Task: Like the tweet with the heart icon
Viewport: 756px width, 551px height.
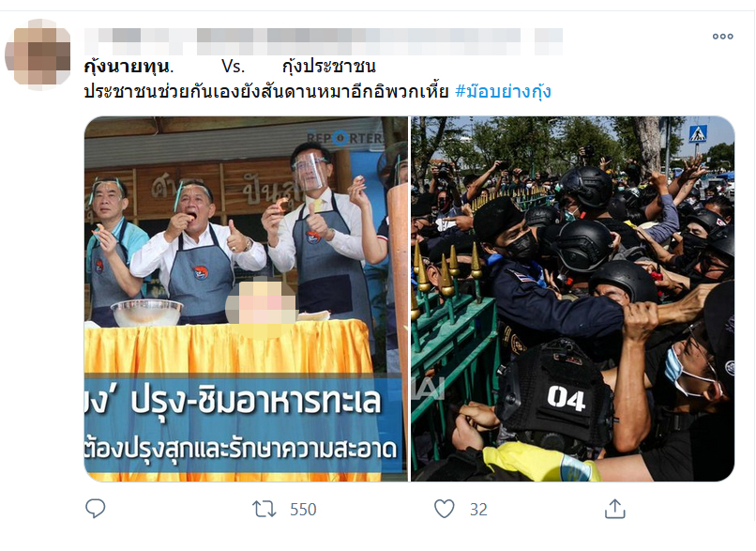Action: tap(444, 509)
